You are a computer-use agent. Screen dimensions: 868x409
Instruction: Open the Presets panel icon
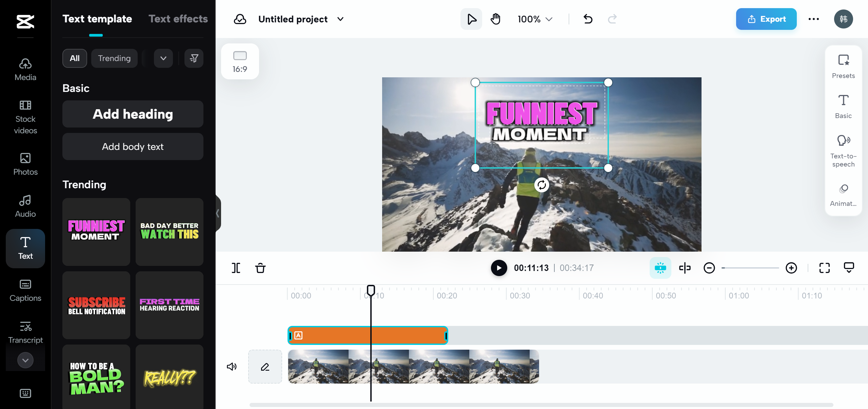tap(843, 66)
